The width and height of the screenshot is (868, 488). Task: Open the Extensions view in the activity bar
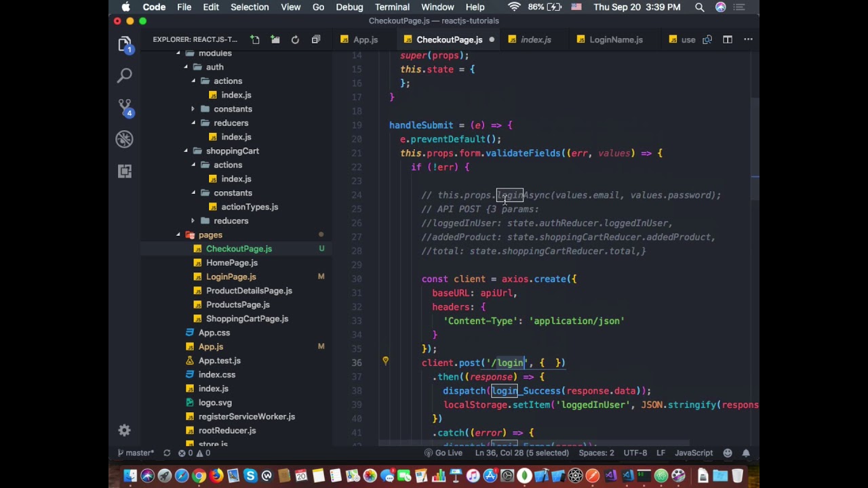[125, 171]
